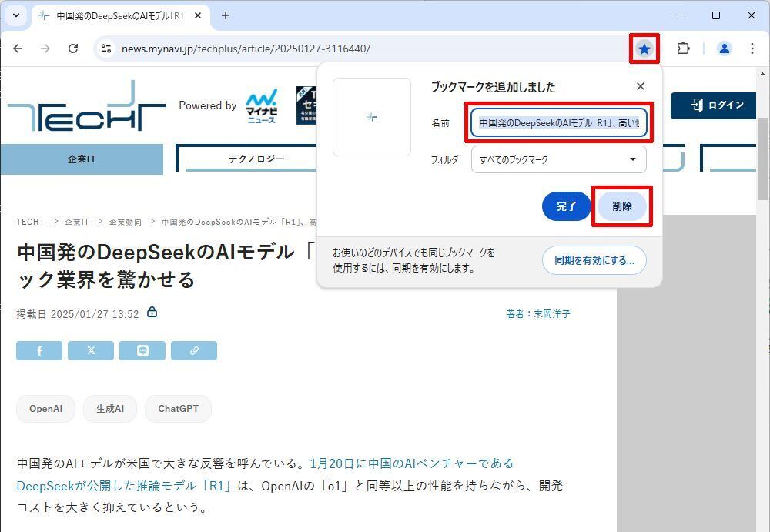
Task: Open the Extensions puzzle icon
Action: (683, 49)
